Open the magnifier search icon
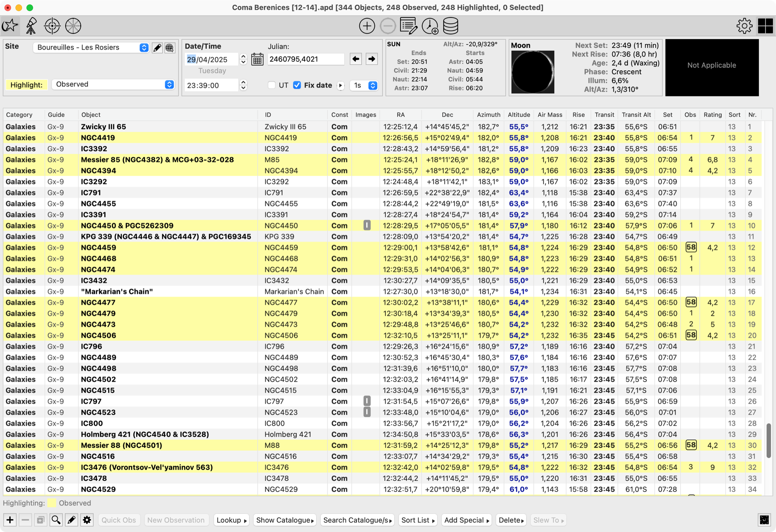The image size is (776, 532). [56, 520]
